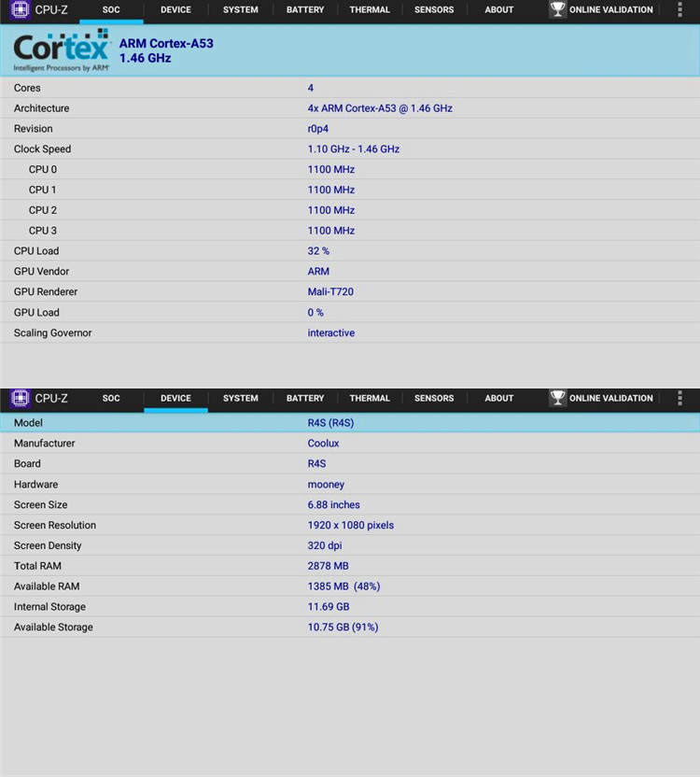Select the Scaling Governor row

[x=350, y=333]
